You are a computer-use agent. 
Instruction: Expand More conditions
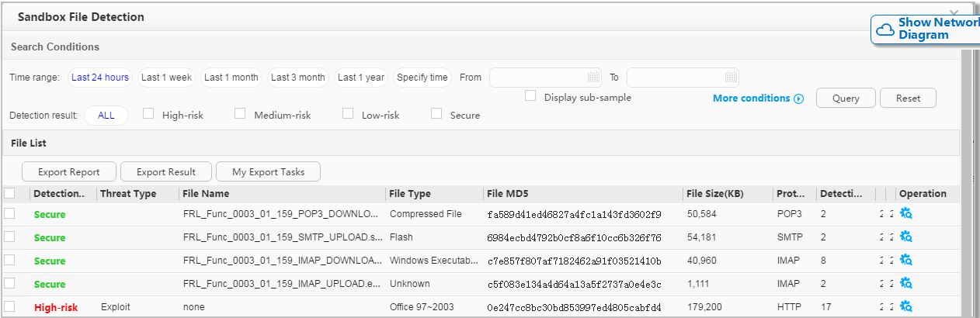click(x=758, y=99)
